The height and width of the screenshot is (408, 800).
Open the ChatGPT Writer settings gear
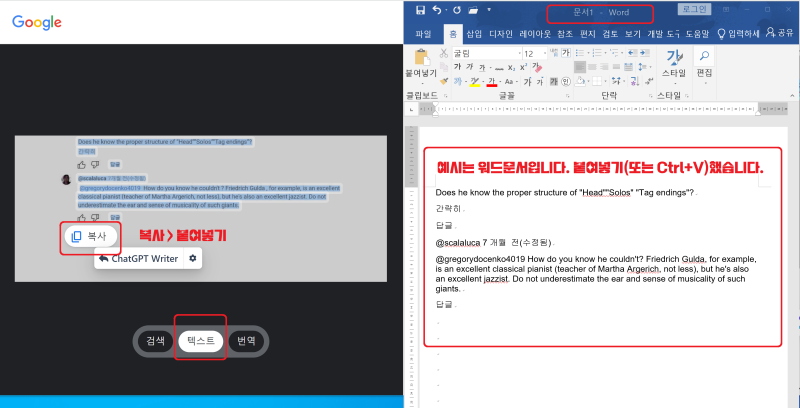[x=192, y=259]
